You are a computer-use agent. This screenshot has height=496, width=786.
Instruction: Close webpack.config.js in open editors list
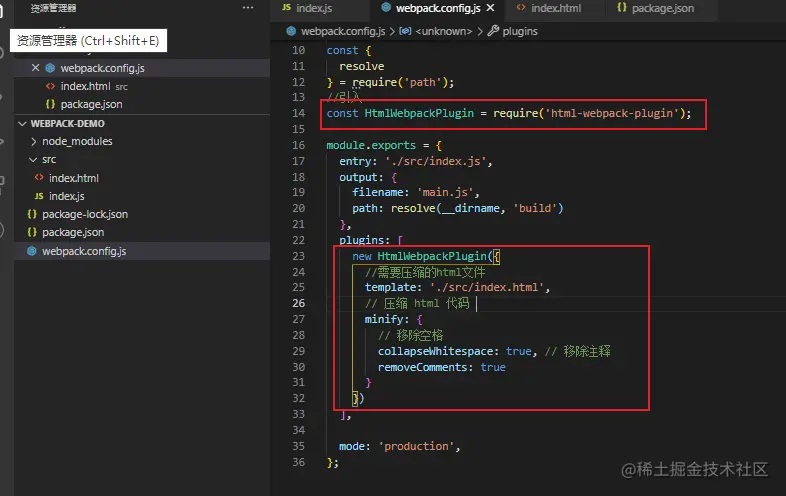coord(35,68)
